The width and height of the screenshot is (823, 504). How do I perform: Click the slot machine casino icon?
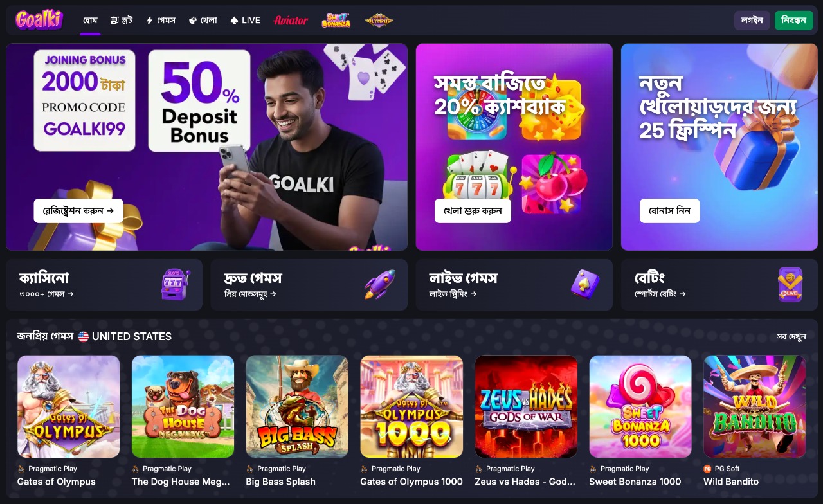tap(176, 285)
